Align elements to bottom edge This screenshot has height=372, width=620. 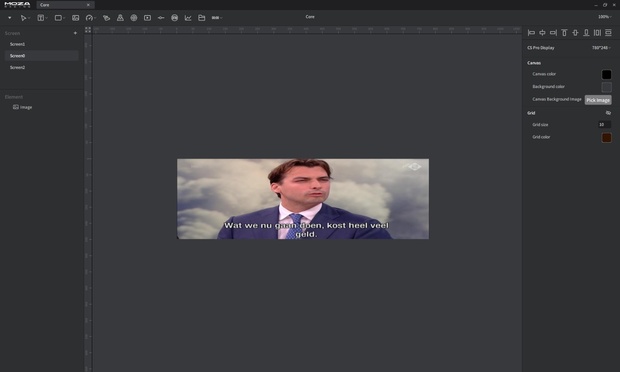(586, 33)
